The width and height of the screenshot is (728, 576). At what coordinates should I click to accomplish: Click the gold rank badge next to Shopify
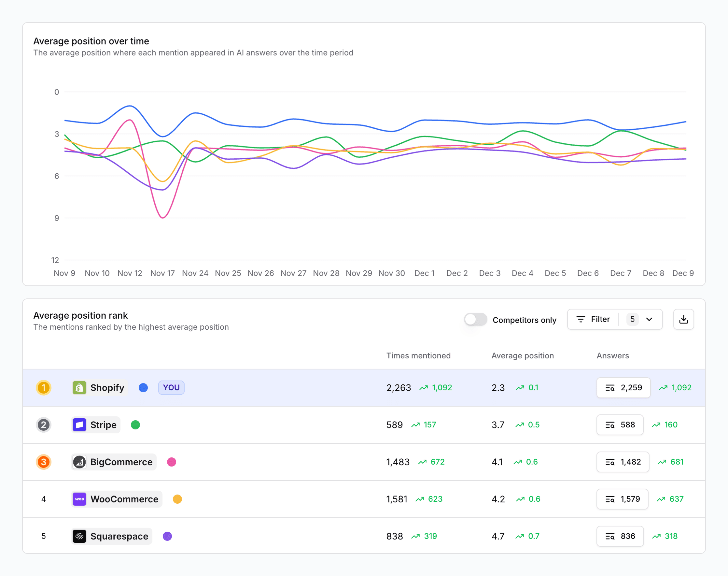(x=43, y=387)
